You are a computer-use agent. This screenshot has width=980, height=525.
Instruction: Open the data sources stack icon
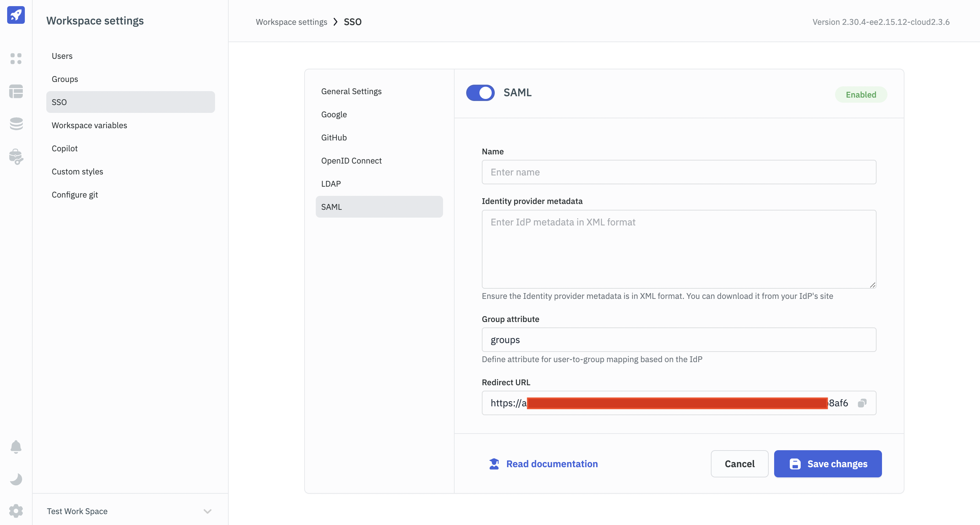click(x=16, y=123)
